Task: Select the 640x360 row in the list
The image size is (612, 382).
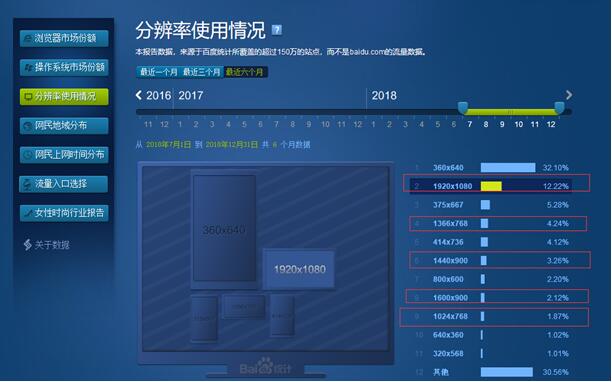Action: (491, 335)
